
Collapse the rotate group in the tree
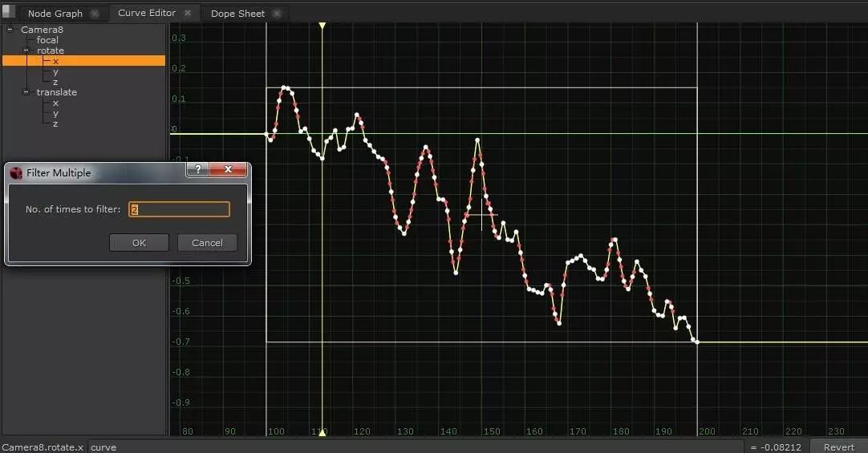[x=26, y=51]
